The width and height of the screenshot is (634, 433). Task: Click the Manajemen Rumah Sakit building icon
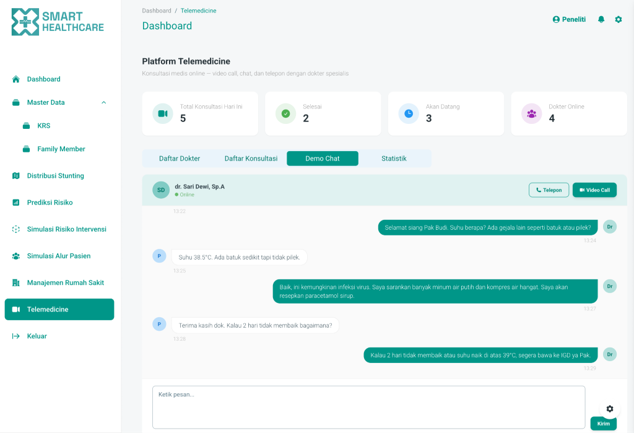16,283
